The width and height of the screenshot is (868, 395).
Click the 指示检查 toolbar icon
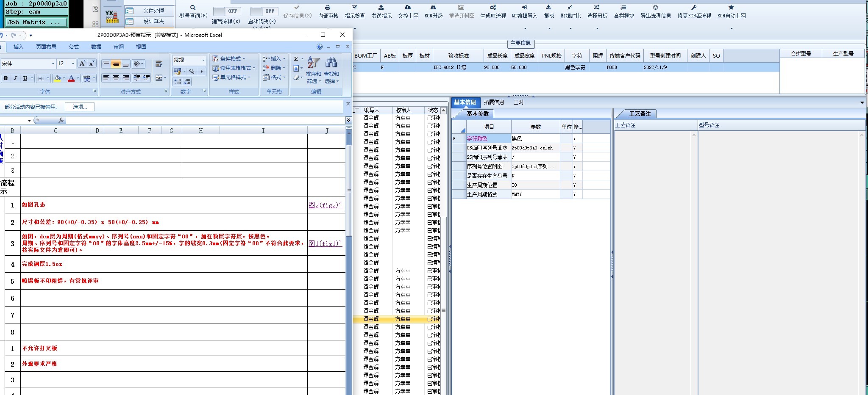[354, 8]
